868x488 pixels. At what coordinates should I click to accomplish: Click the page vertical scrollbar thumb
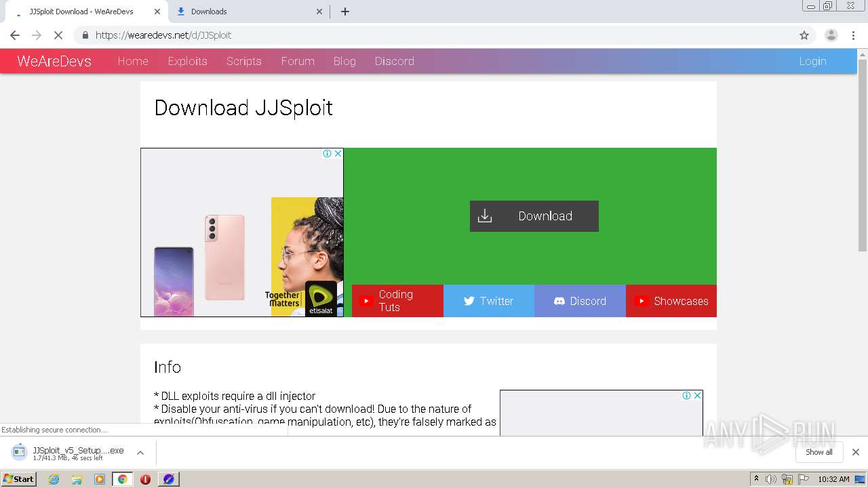[x=863, y=155]
